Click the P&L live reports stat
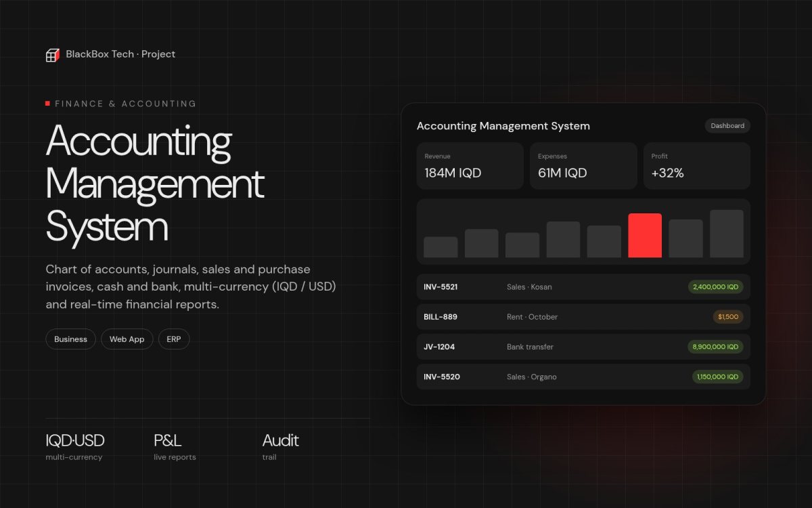Viewport: 812px width, 508px height. tap(175, 447)
